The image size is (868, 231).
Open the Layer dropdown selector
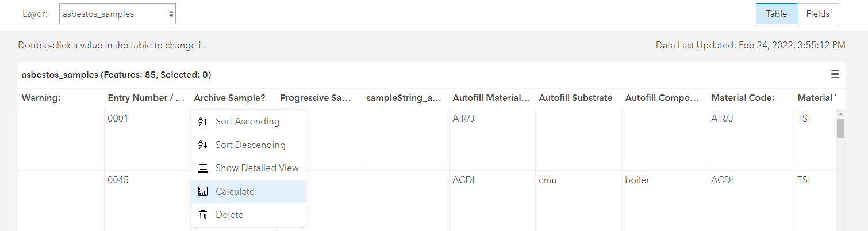[117, 14]
